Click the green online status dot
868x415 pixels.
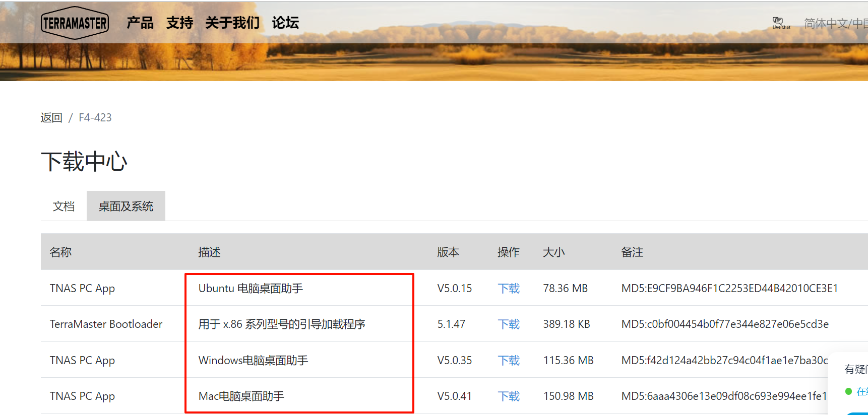[x=848, y=391]
